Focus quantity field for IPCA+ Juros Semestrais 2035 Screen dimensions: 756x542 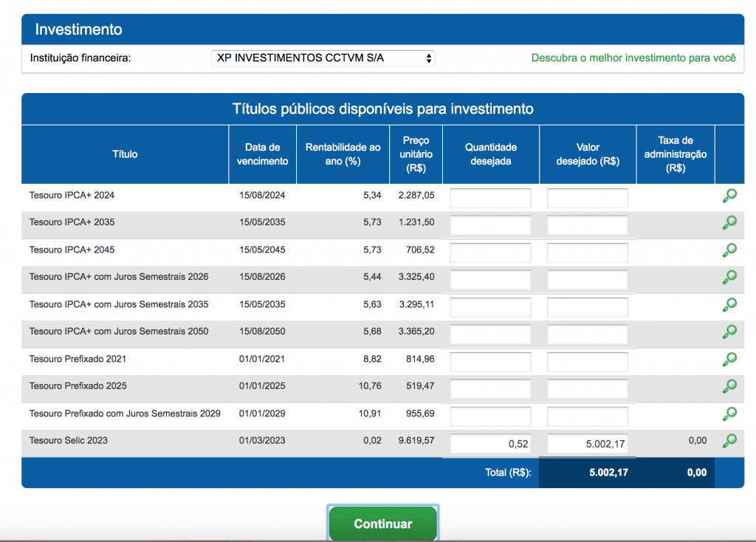pos(490,307)
